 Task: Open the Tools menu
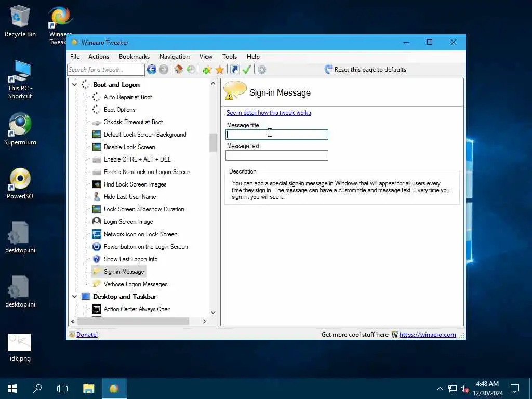point(230,57)
